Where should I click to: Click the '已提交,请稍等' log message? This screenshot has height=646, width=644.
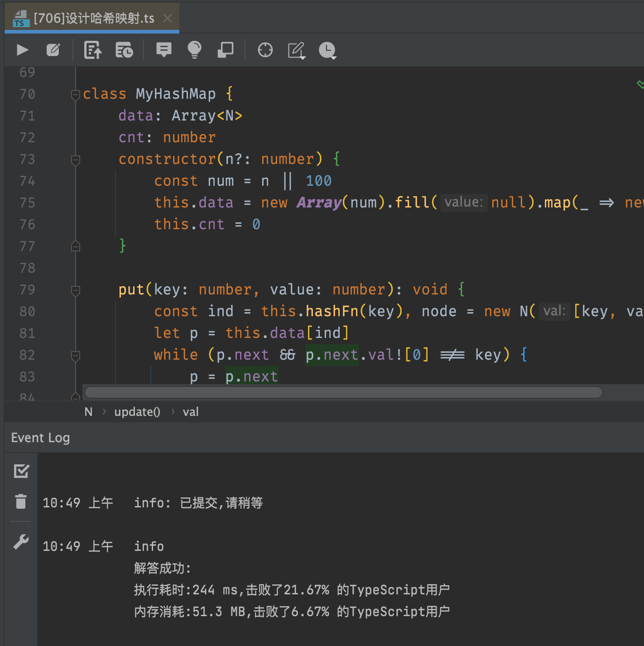click(221, 503)
